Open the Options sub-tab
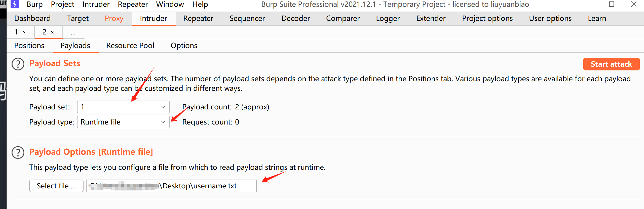The width and height of the screenshot is (644, 209). [x=184, y=46]
